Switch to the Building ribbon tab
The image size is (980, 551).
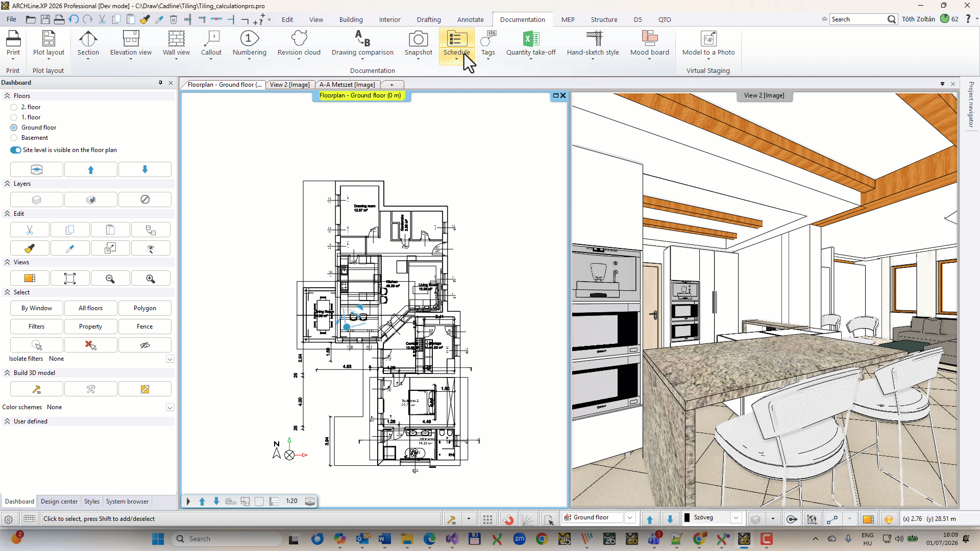point(351,20)
